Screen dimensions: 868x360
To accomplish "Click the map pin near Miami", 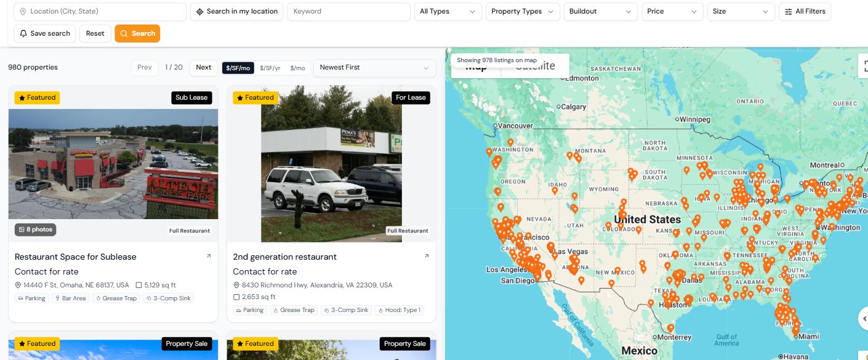I will pos(796,331).
